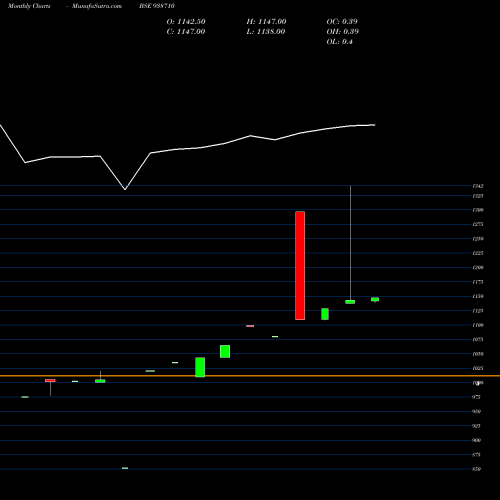500x500 pixels.
Task: Click the orange horizontal price line
Action: 250,376
